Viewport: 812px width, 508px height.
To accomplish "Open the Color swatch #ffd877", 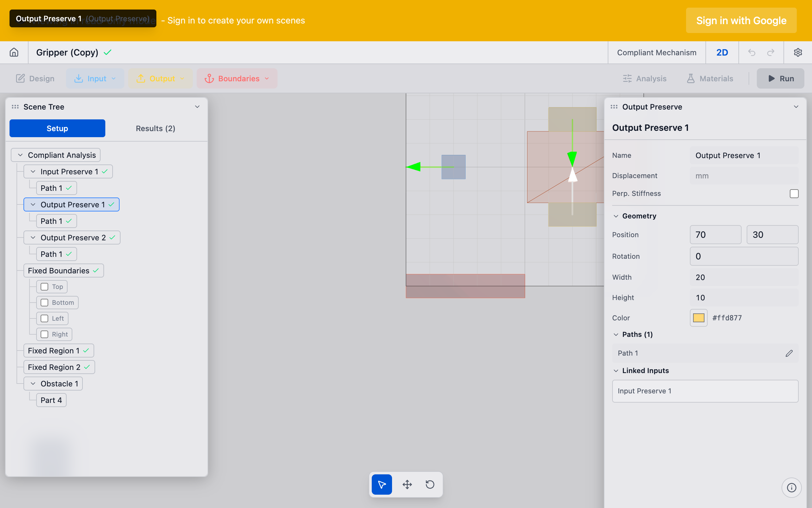I will pyautogui.click(x=698, y=318).
